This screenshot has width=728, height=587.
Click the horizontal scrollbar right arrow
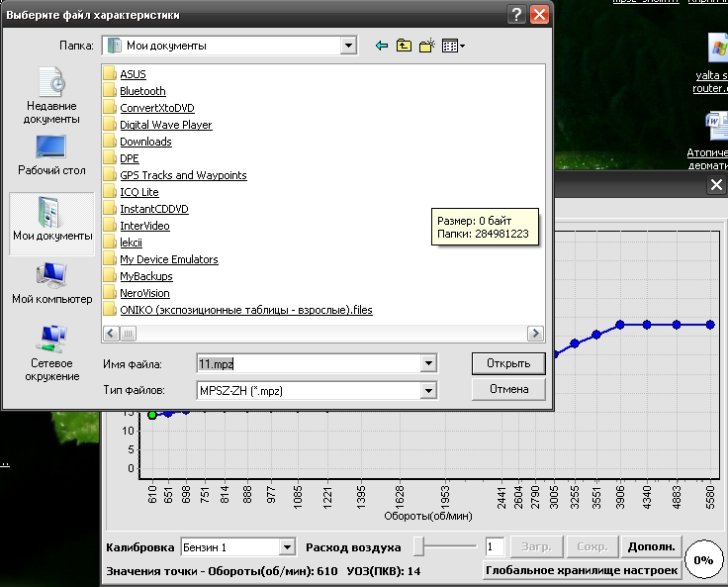pyautogui.click(x=536, y=334)
